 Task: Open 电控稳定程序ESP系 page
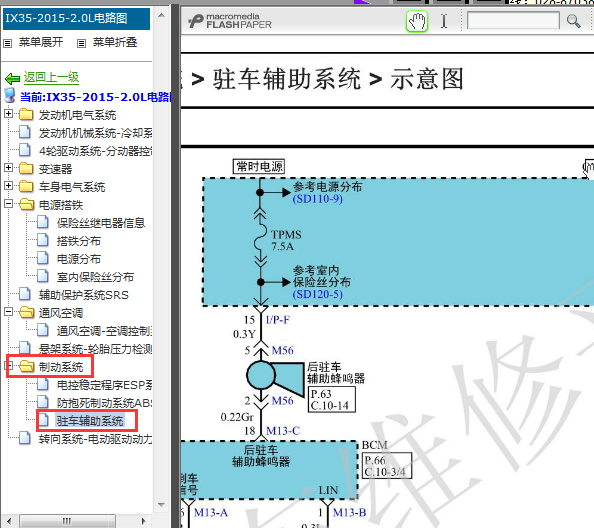pos(105,385)
